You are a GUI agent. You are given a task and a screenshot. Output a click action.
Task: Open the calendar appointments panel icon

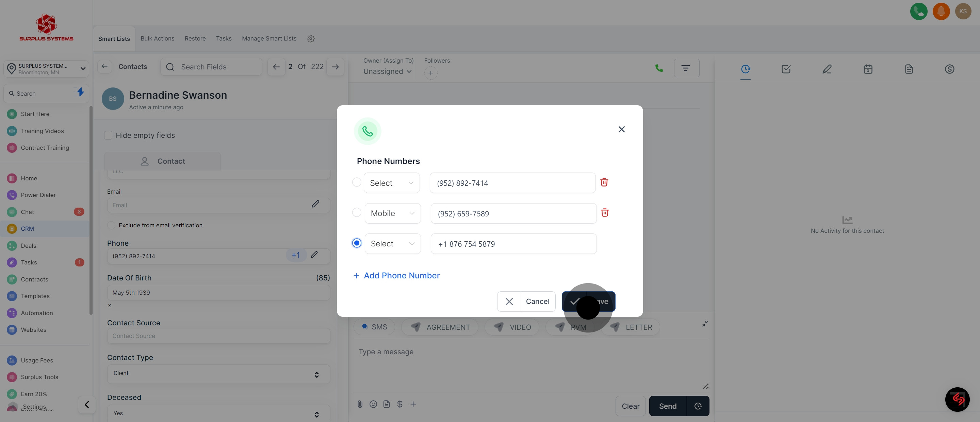point(868,69)
